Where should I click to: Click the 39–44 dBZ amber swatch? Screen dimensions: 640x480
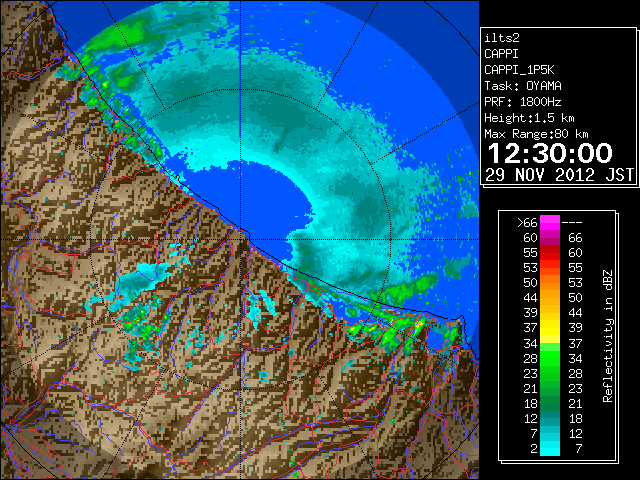tap(550, 313)
